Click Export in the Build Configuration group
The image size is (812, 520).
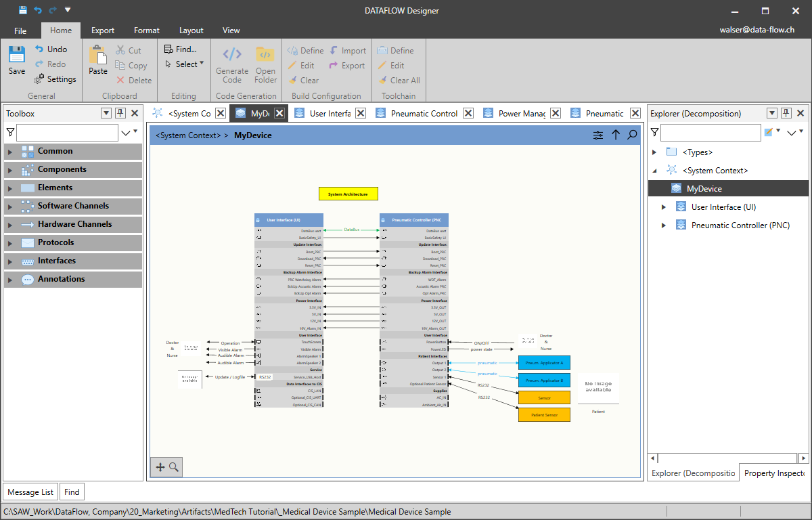(347, 66)
